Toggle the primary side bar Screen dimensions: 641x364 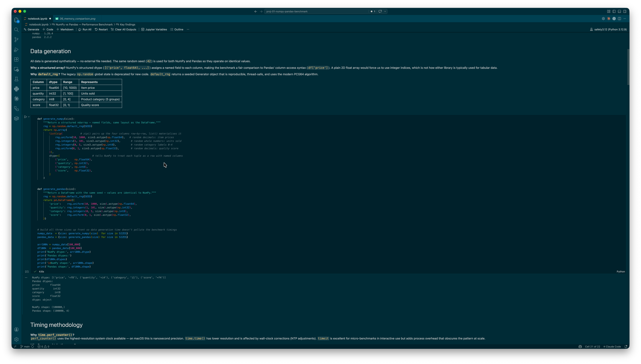coord(614,11)
